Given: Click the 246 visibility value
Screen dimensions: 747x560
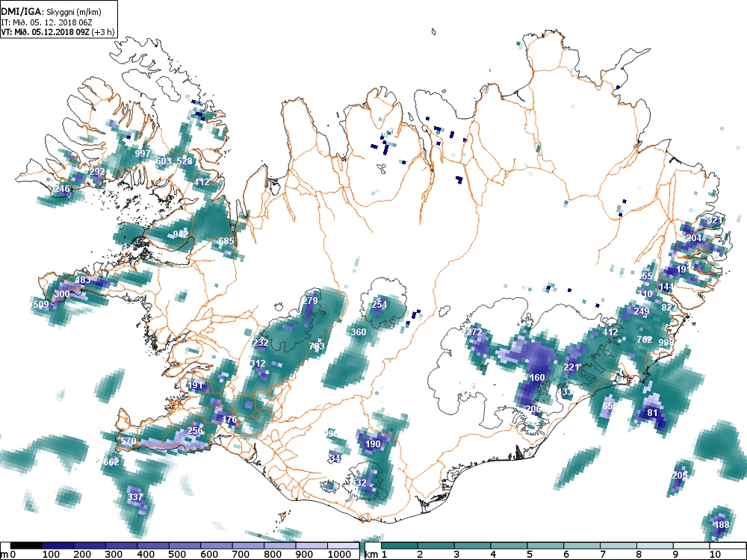Looking at the screenshot, I should [62, 189].
